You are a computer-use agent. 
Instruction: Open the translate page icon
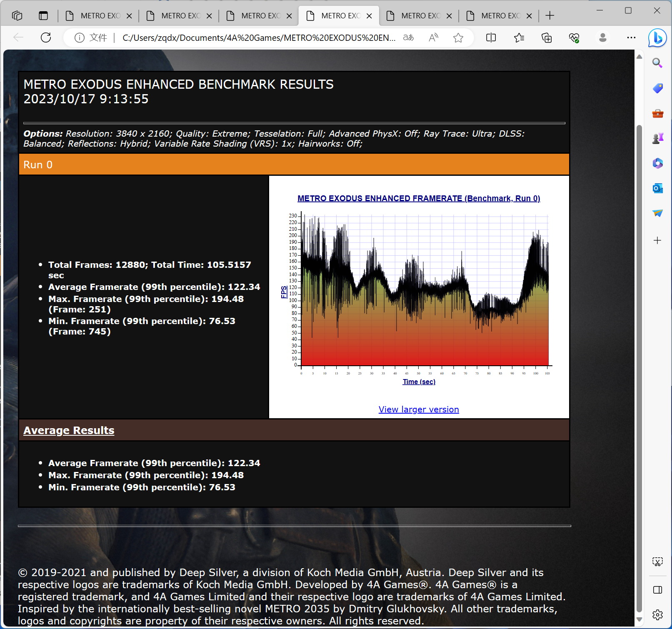pos(408,37)
